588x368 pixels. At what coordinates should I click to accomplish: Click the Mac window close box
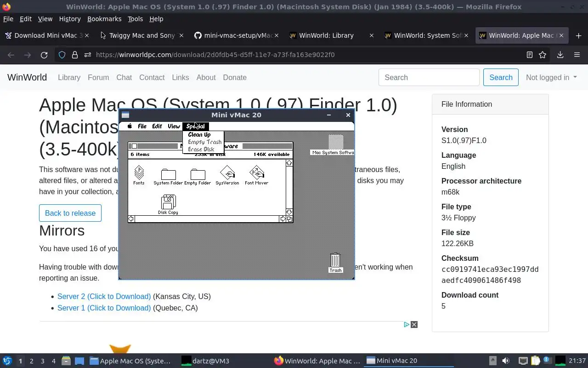coord(134,146)
